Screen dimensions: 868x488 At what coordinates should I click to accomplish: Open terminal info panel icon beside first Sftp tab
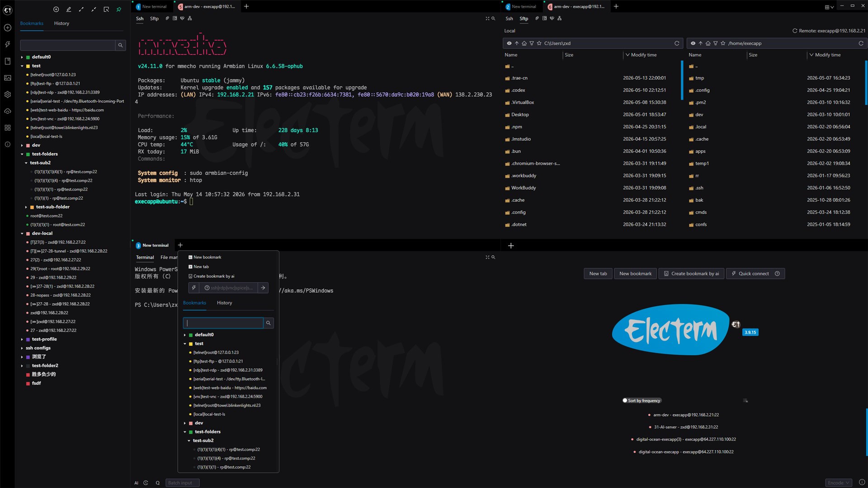point(175,19)
